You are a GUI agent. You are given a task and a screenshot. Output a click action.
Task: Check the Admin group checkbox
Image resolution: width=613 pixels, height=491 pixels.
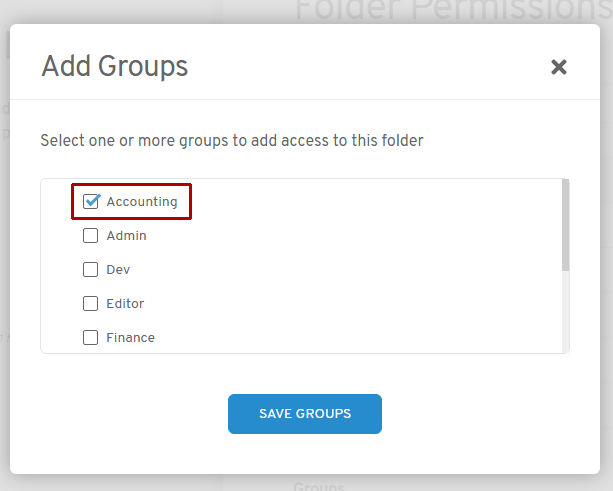(91, 236)
